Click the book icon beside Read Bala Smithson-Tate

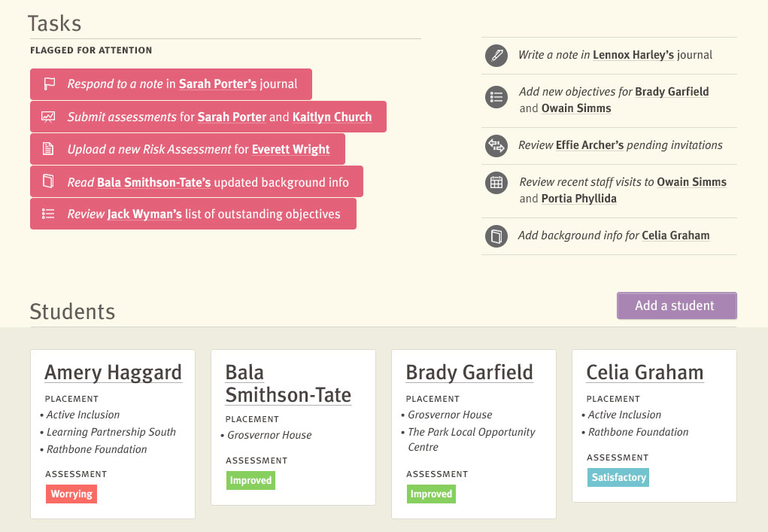click(48, 181)
